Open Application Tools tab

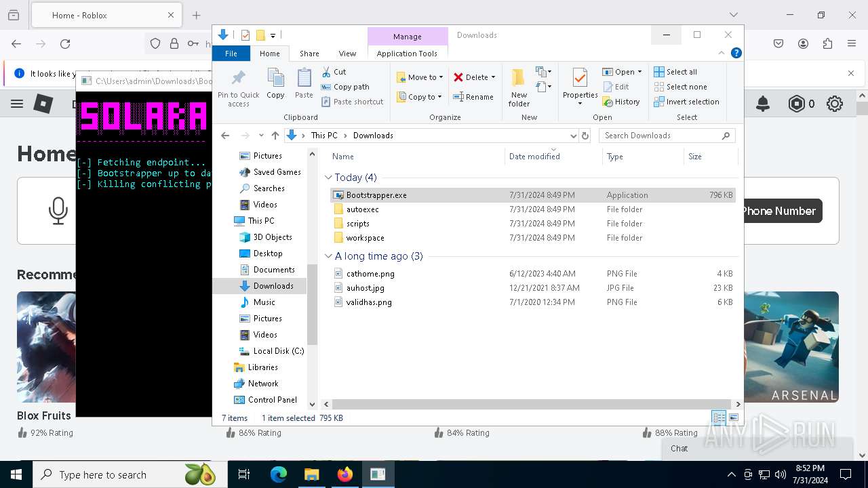point(407,54)
